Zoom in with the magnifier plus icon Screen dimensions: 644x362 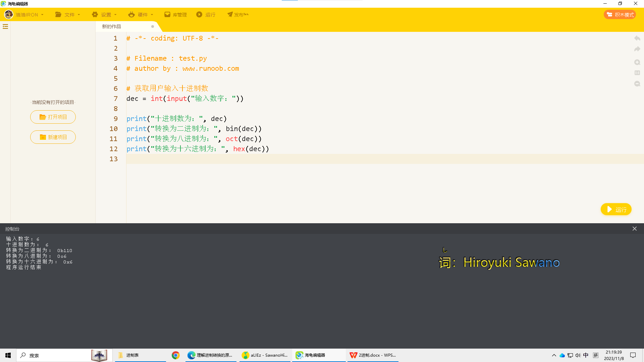(x=637, y=62)
